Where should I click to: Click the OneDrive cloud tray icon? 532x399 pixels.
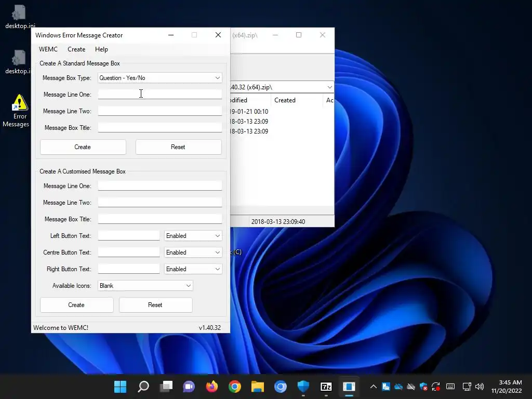(398, 387)
